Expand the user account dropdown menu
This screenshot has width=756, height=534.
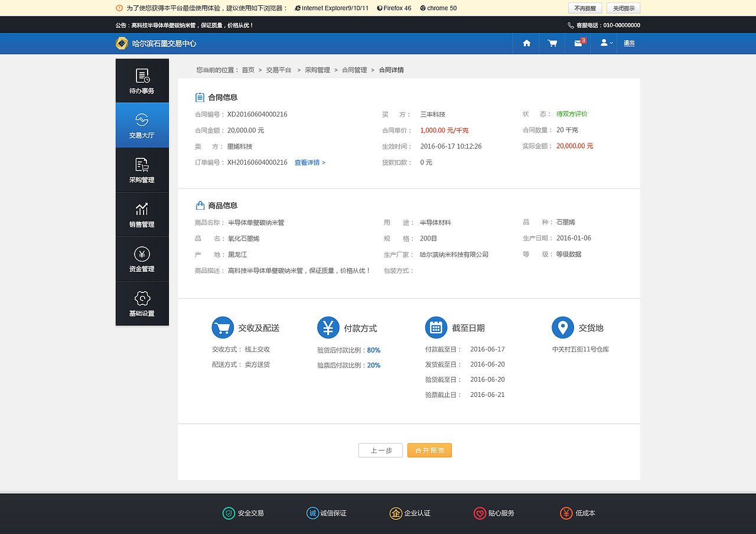(x=604, y=43)
